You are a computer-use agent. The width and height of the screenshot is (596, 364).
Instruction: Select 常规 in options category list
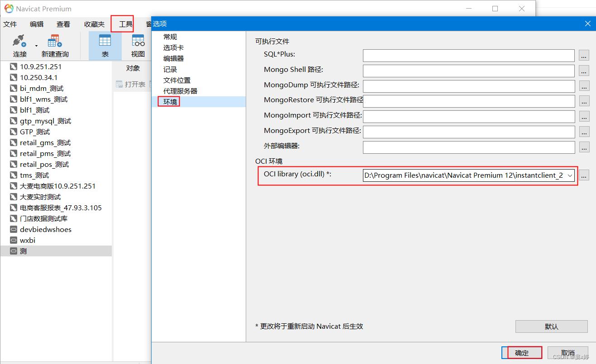tap(170, 37)
